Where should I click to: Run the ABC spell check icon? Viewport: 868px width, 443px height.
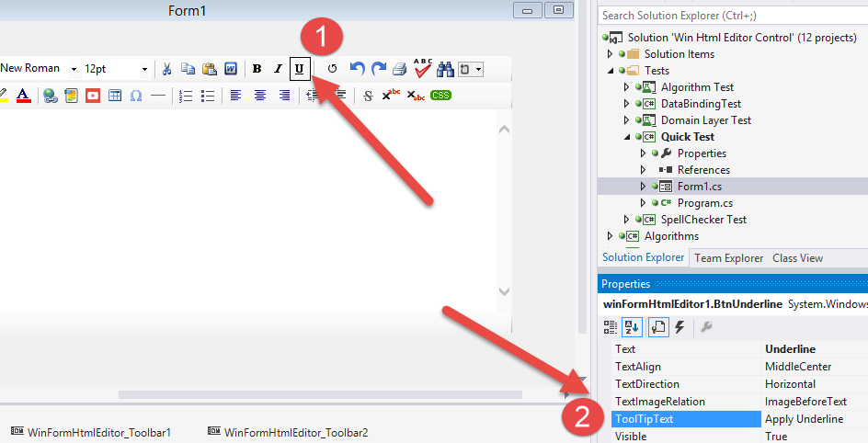coord(422,67)
